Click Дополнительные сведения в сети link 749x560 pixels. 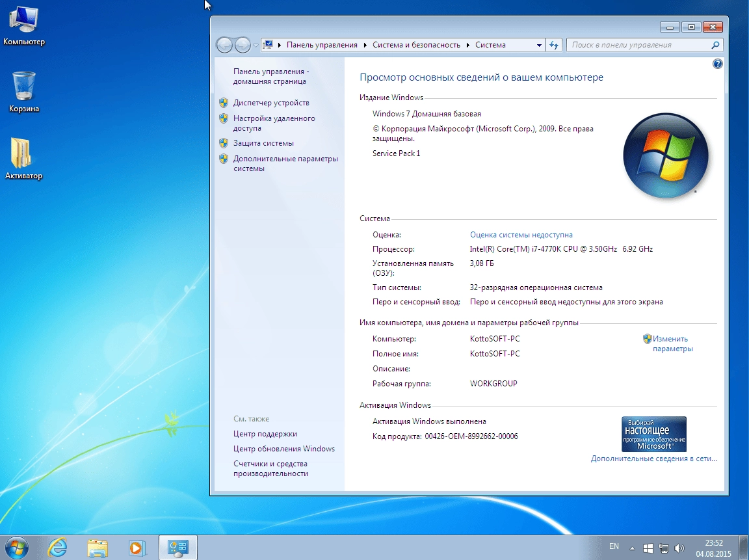pyautogui.click(x=653, y=459)
